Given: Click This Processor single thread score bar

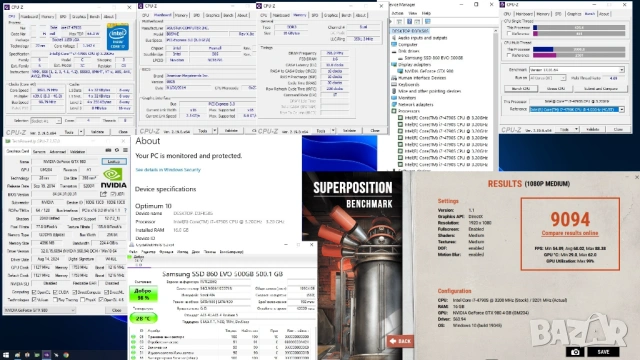Looking at the screenshot, I should pyautogui.click(x=579, y=27).
